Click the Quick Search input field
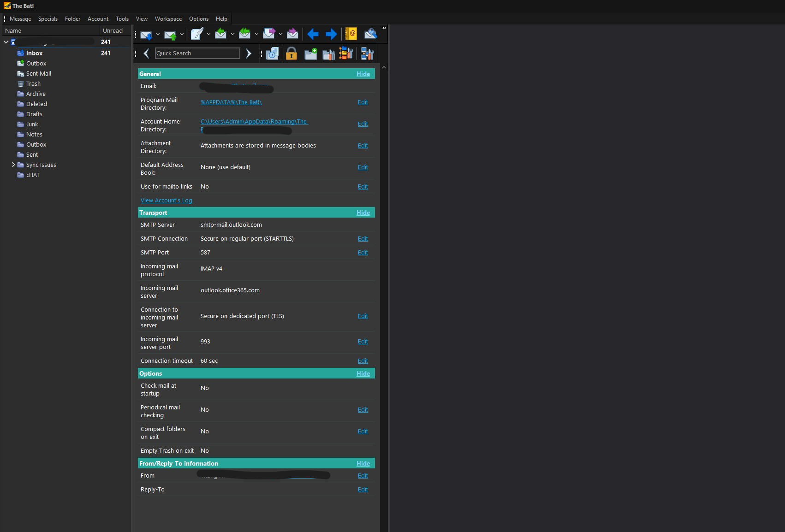Image resolution: width=785 pixels, height=532 pixels. point(197,53)
